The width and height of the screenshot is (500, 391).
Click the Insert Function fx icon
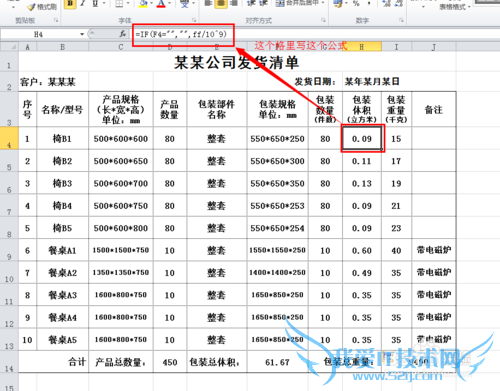(123, 34)
